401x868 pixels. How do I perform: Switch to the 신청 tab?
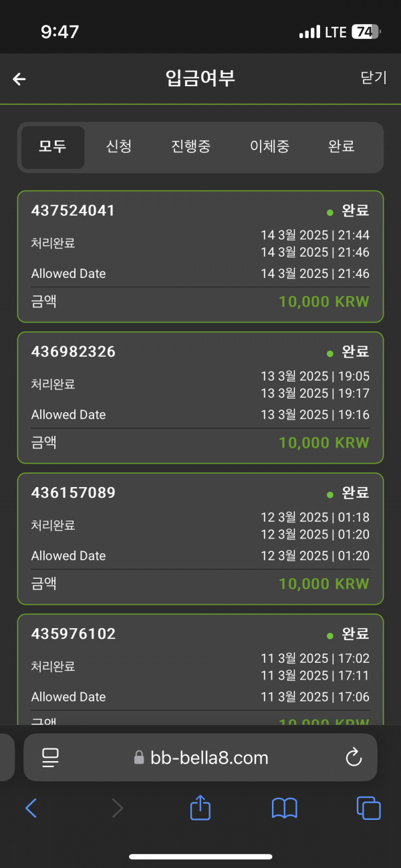point(119,146)
